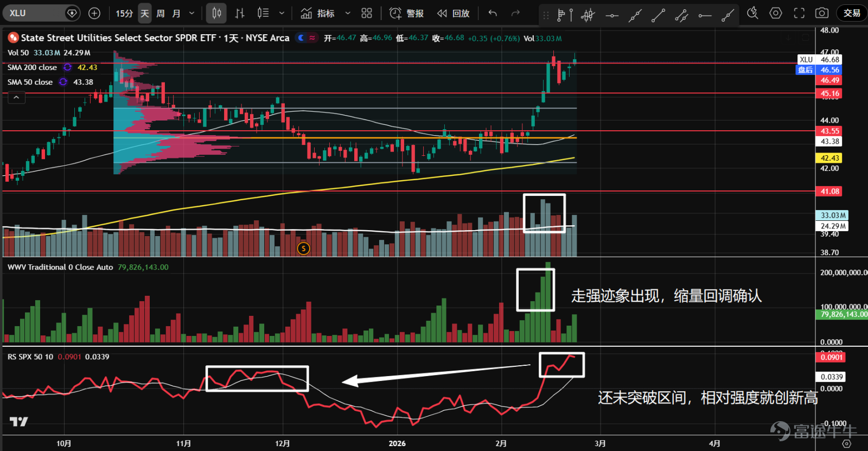Select the trend line drawing tool
Viewport: 868px width, 451px height.
659,16
